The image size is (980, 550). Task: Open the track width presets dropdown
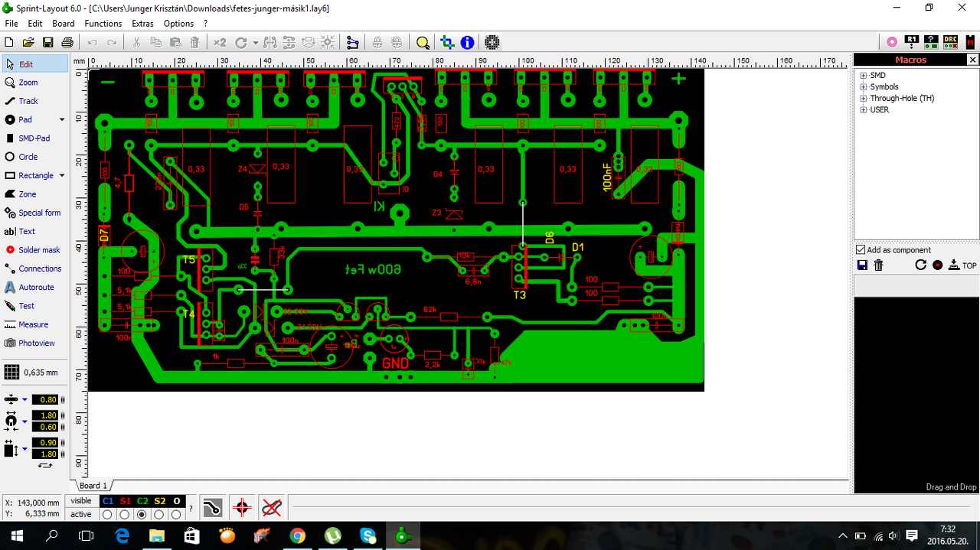(24, 400)
